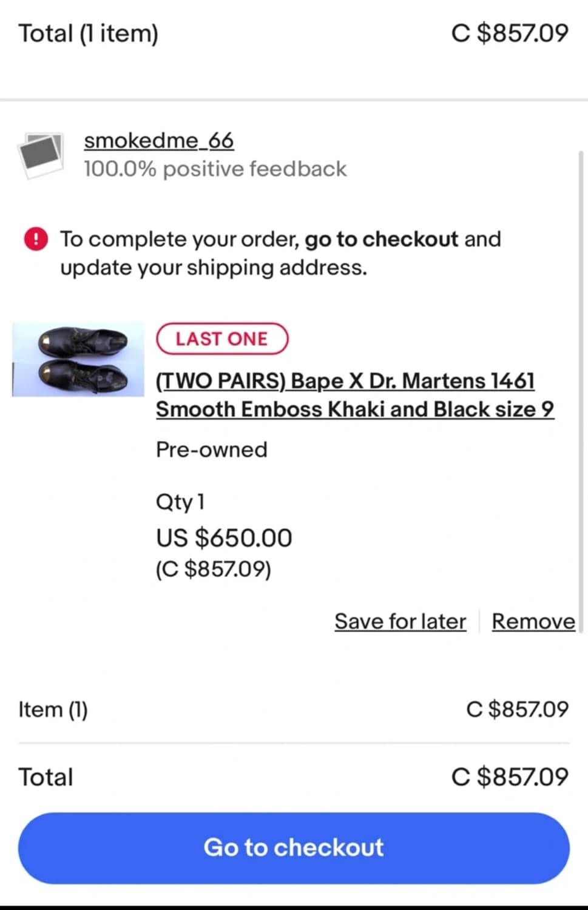Click the bottom 'Total' summary label
The width and height of the screenshot is (588, 910).
pyautogui.click(x=46, y=777)
